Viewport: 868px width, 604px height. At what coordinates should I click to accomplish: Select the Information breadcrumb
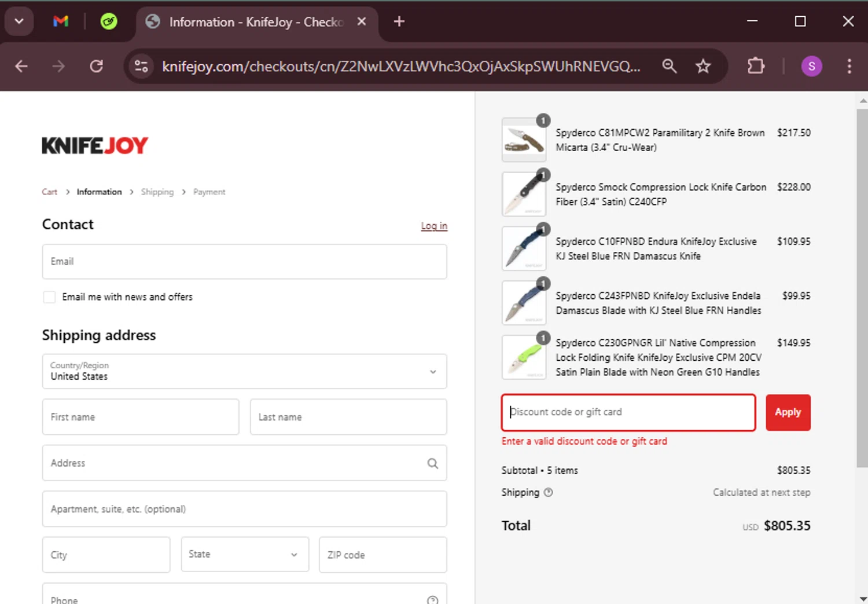[x=99, y=192]
